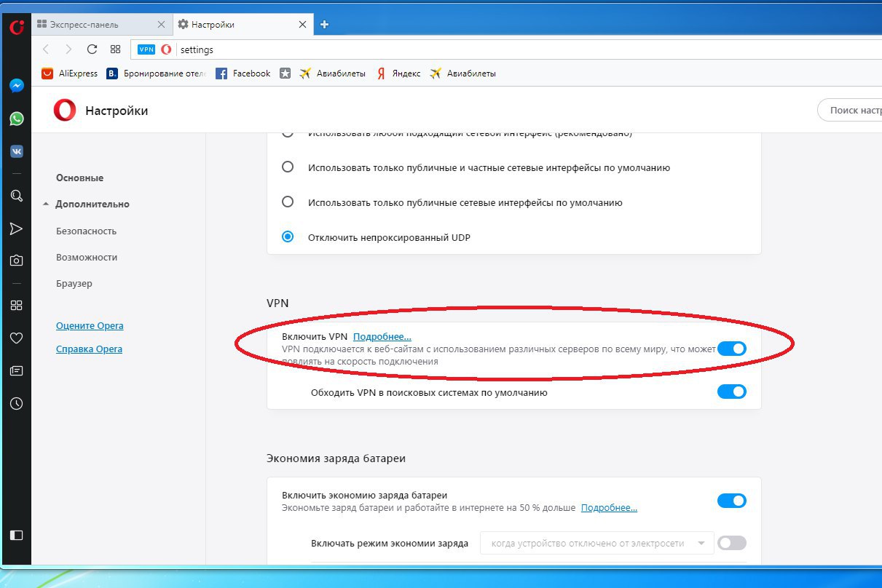Open Facebook bookmark
Image resolution: width=882 pixels, height=588 pixels.
tap(243, 73)
